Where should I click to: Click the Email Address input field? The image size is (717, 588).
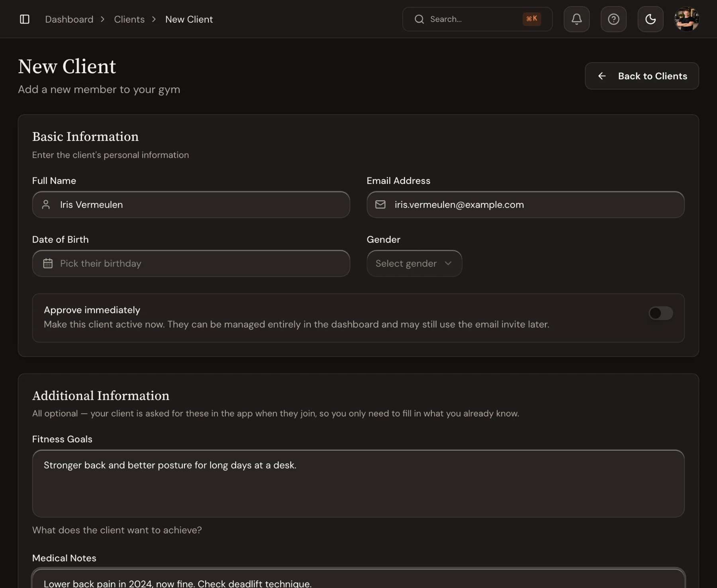(525, 205)
